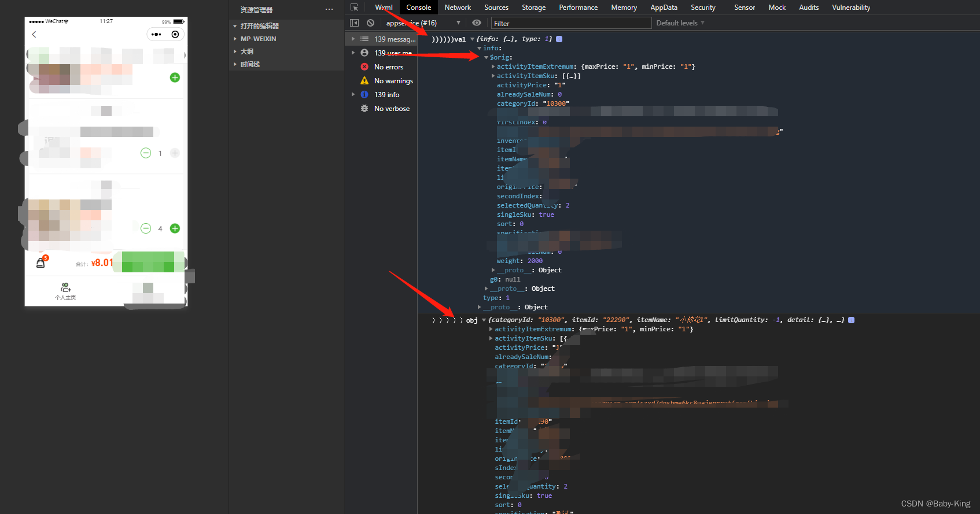
Task: Expand the 139 info group
Action: [353, 95]
